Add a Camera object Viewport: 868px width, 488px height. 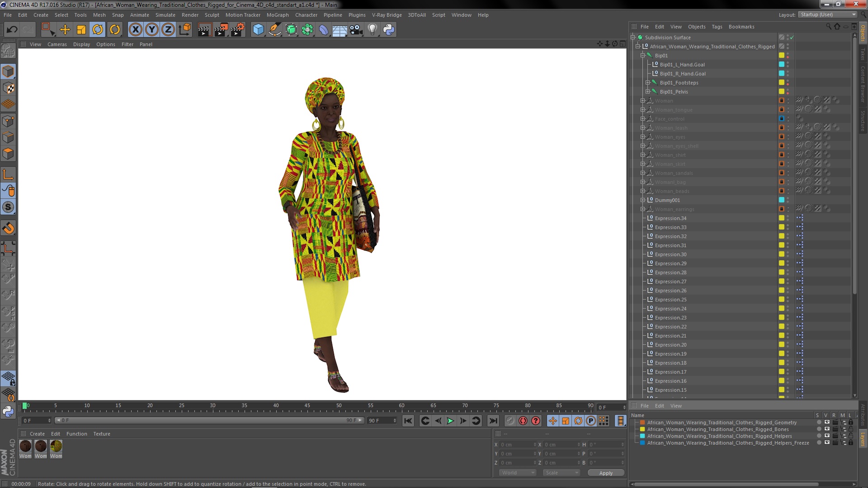[x=356, y=30]
